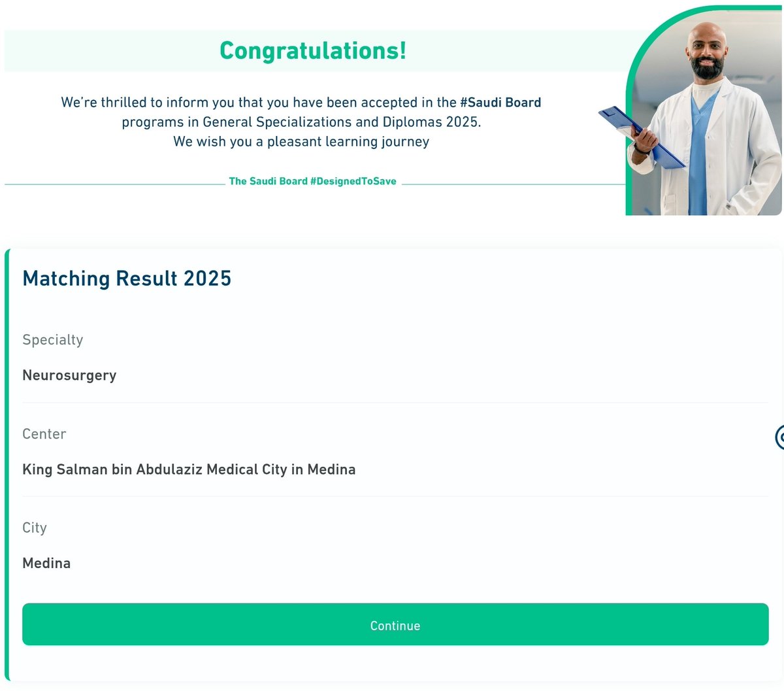
Task: Select the Specialty field value Neurosurgery
Action: (x=69, y=375)
